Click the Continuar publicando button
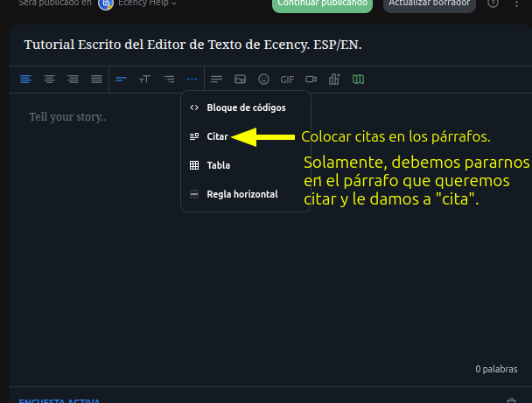Viewport: 532px width, 403px height. pyautogui.click(x=322, y=4)
